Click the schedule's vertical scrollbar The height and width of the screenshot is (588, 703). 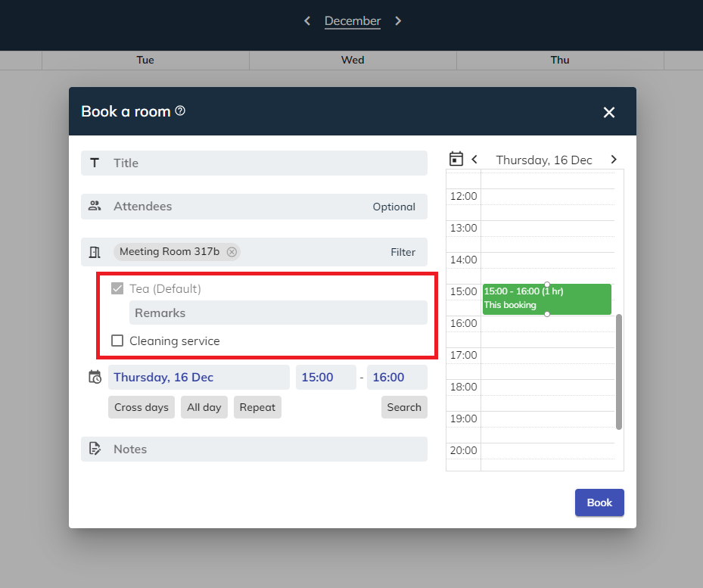(x=619, y=371)
